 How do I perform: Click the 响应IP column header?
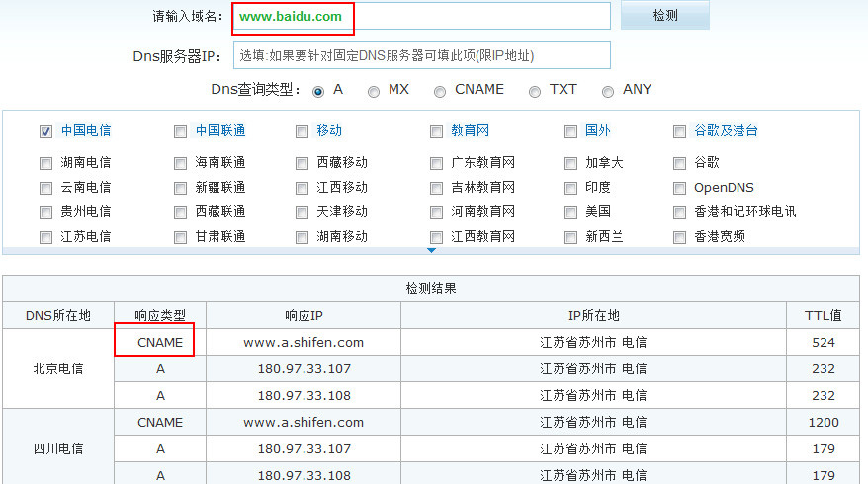click(304, 315)
